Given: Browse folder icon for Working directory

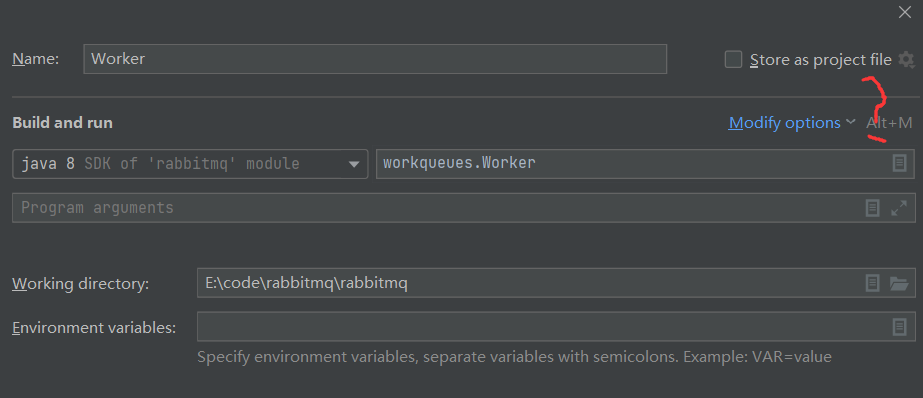Looking at the screenshot, I should pos(899,283).
